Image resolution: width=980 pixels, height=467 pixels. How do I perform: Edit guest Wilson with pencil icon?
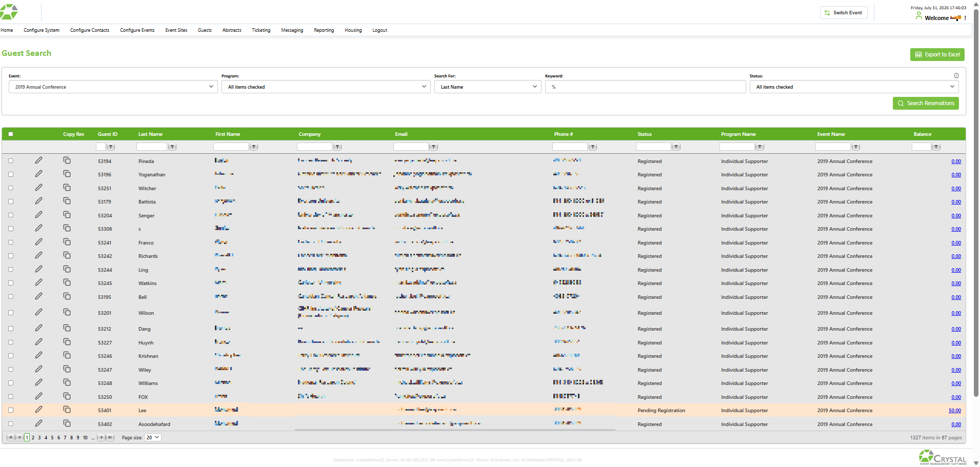coord(38,312)
